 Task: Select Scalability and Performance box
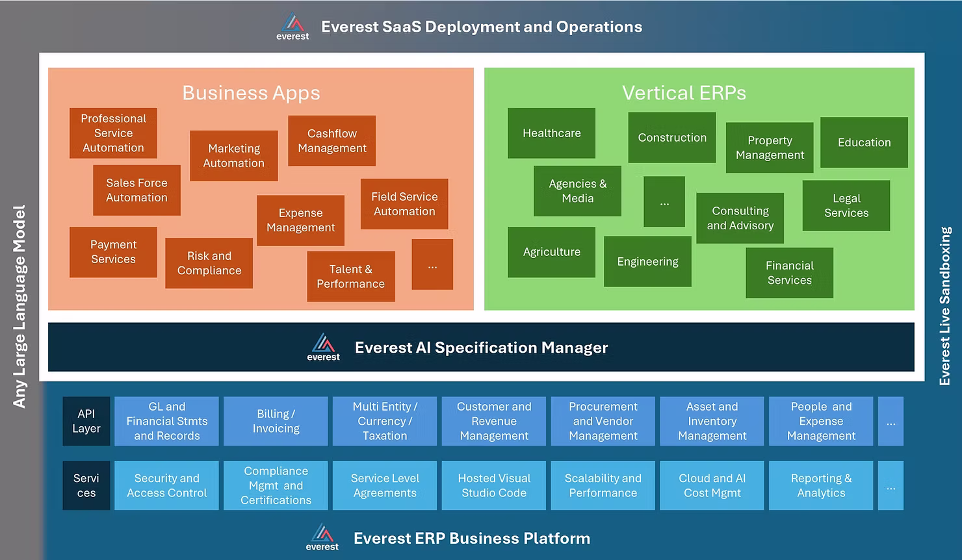pos(603,485)
